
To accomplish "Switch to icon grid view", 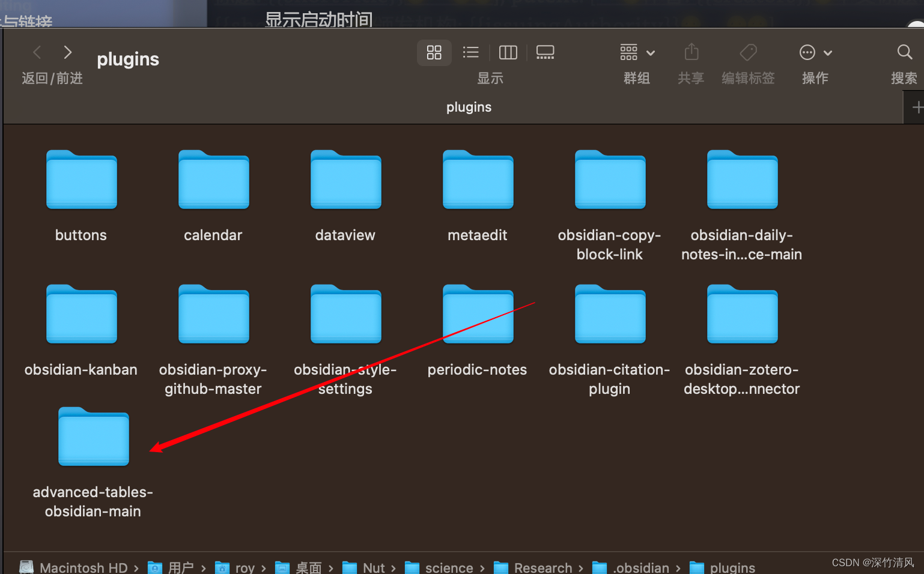I will tap(434, 52).
